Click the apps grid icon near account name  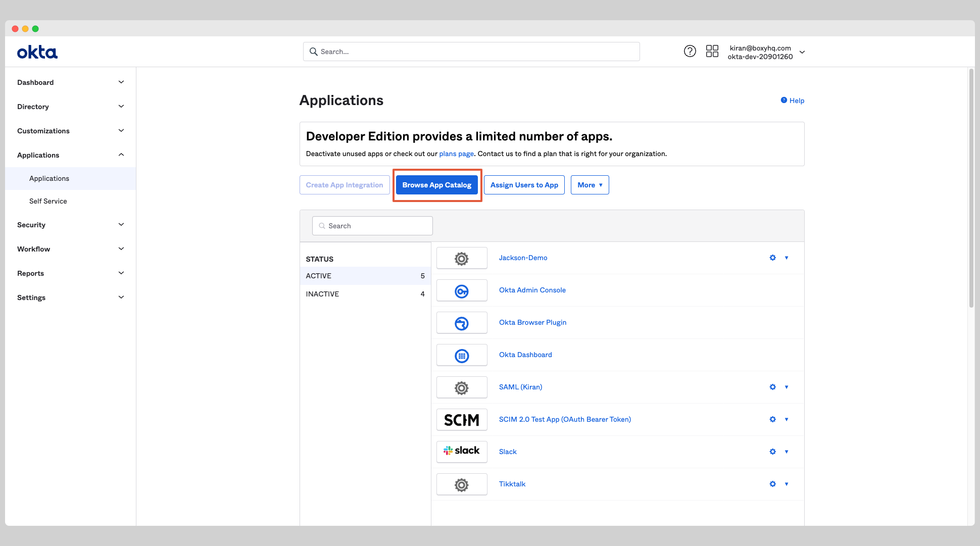(712, 51)
